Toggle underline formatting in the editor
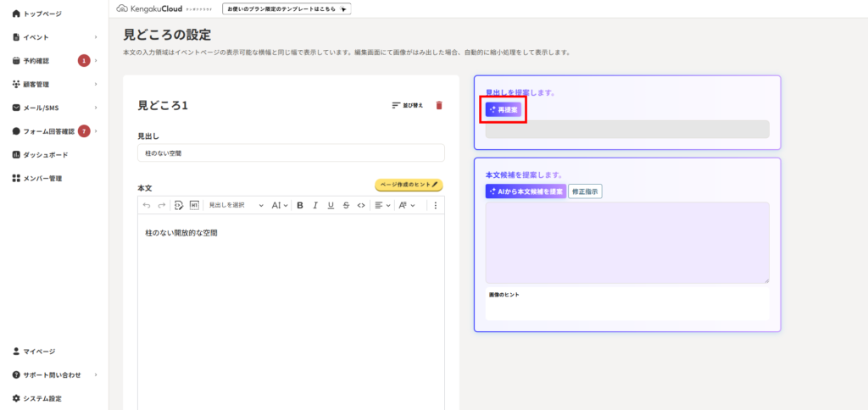868x410 pixels. 331,205
